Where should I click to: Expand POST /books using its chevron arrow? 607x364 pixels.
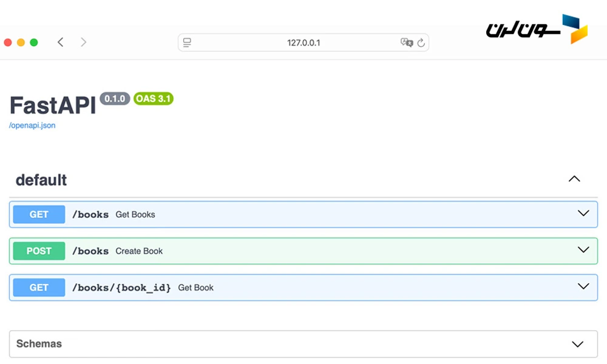click(583, 250)
